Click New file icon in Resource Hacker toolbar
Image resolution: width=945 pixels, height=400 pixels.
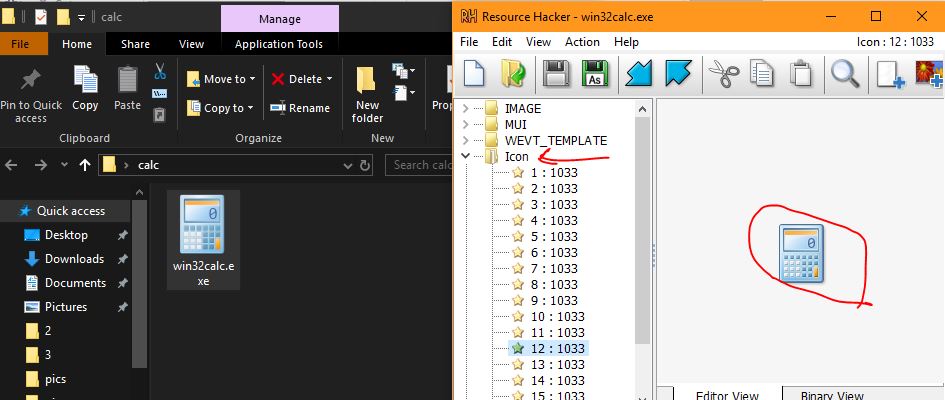pyautogui.click(x=474, y=74)
